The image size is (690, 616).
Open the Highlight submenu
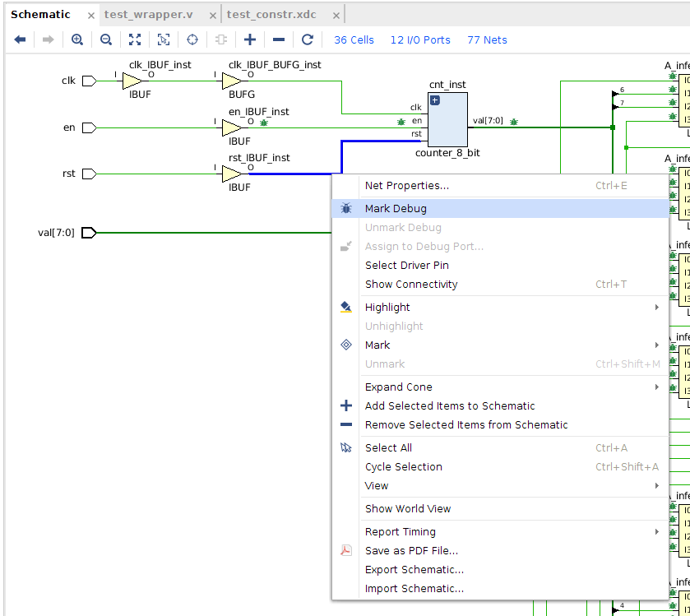click(387, 307)
